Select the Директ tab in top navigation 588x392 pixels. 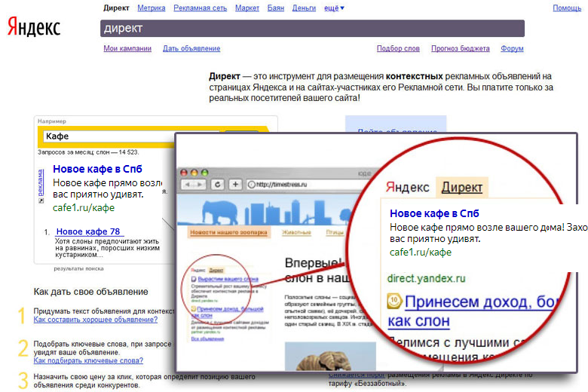116,8
